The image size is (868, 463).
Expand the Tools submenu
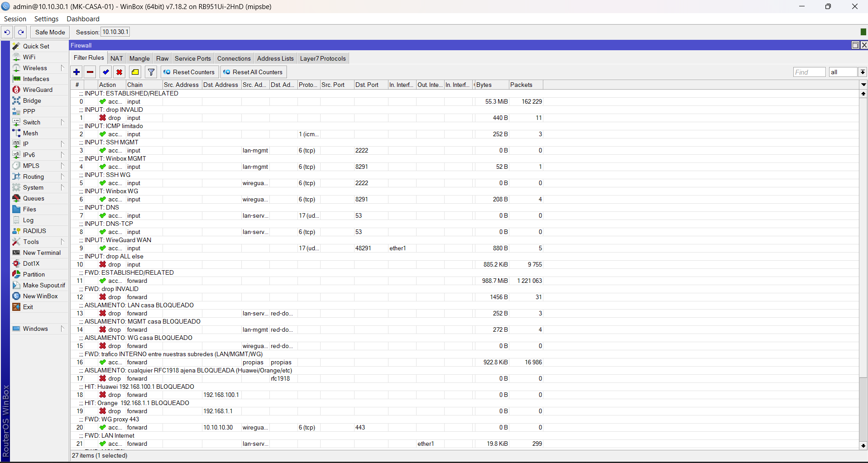click(x=62, y=242)
